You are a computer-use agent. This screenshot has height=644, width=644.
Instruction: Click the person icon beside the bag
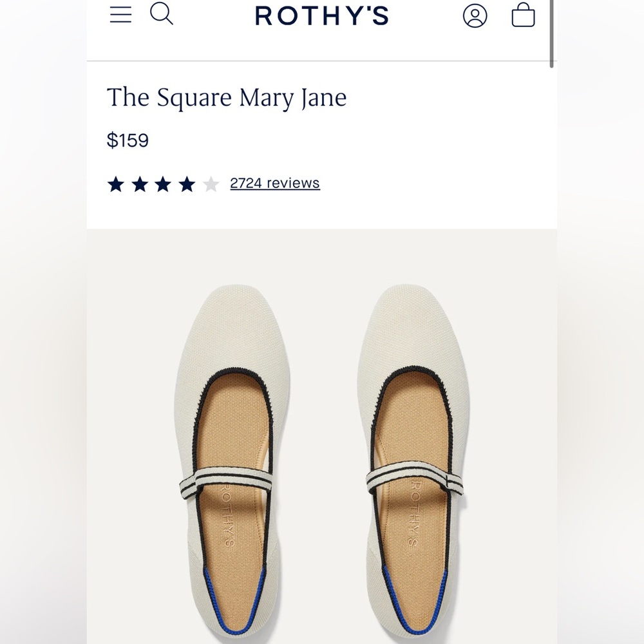coord(477,16)
